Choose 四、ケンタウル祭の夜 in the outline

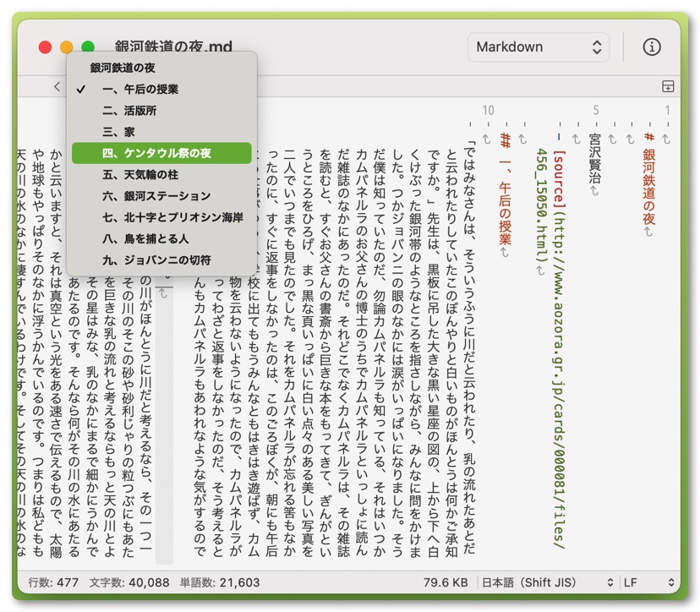point(156,153)
